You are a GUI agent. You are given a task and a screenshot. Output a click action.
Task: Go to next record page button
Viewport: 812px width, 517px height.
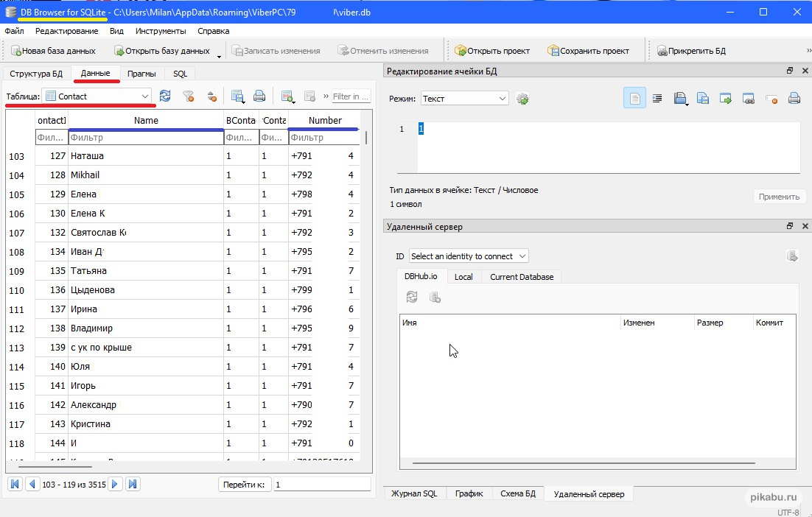tap(115, 484)
